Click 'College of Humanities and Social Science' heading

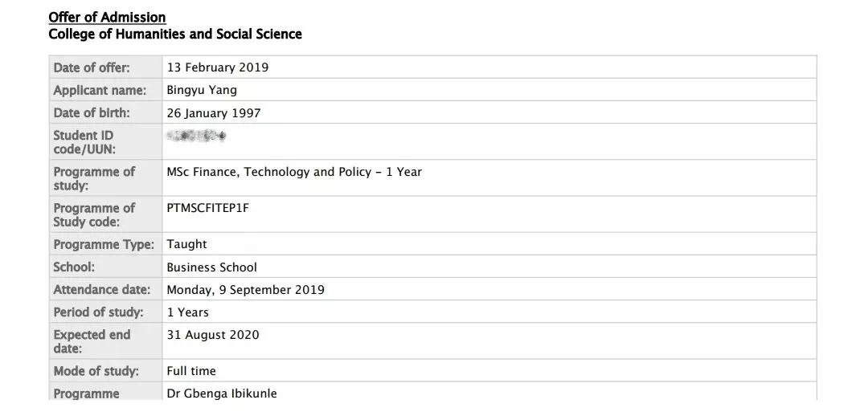pyautogui.click(x=175, y=34)
